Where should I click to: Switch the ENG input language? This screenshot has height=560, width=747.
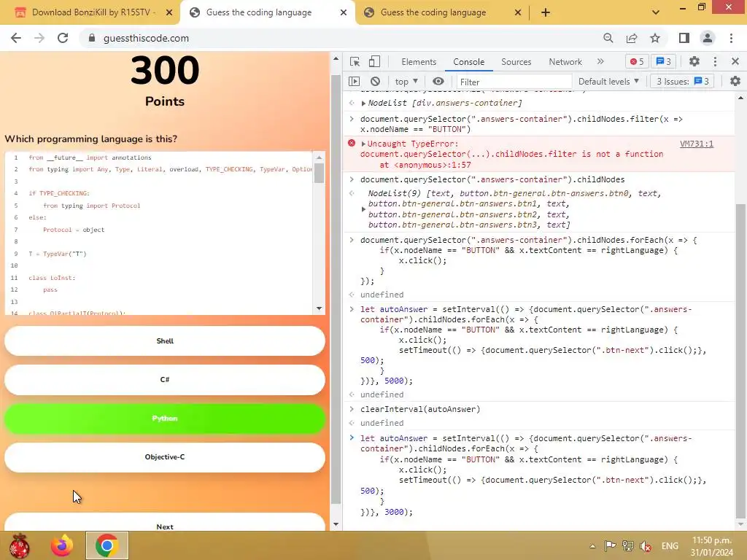coord(670,546)
